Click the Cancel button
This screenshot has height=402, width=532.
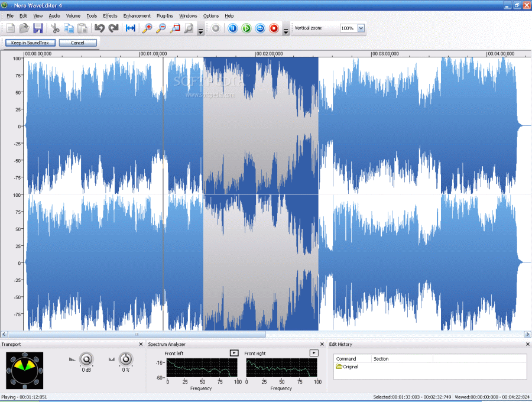[x=77, y=43]
